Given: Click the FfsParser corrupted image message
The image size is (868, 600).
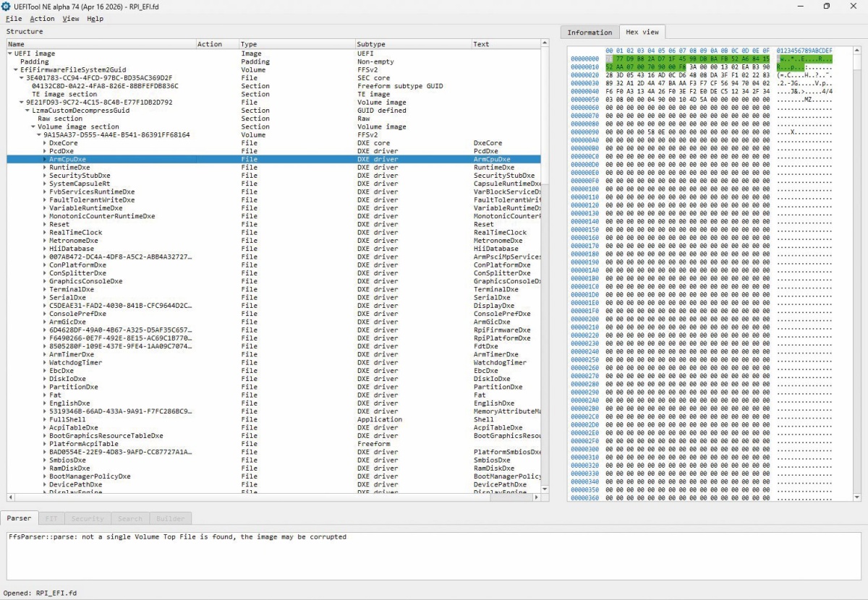Looking at the screenshot, I should click(x=177, y=537).
